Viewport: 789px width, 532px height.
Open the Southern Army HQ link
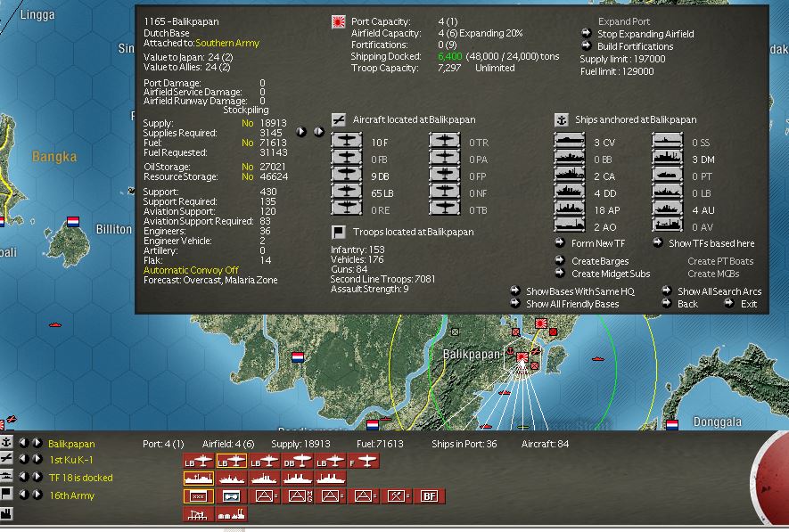pyautogui.click(x=227, y=44)
